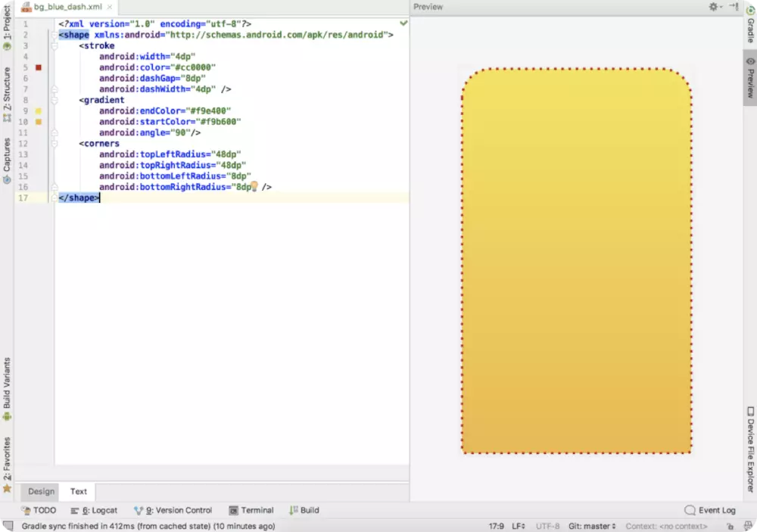This screenshot has height=532, width=757.
Task: Open the Event Log
Action: click(710, 510)
